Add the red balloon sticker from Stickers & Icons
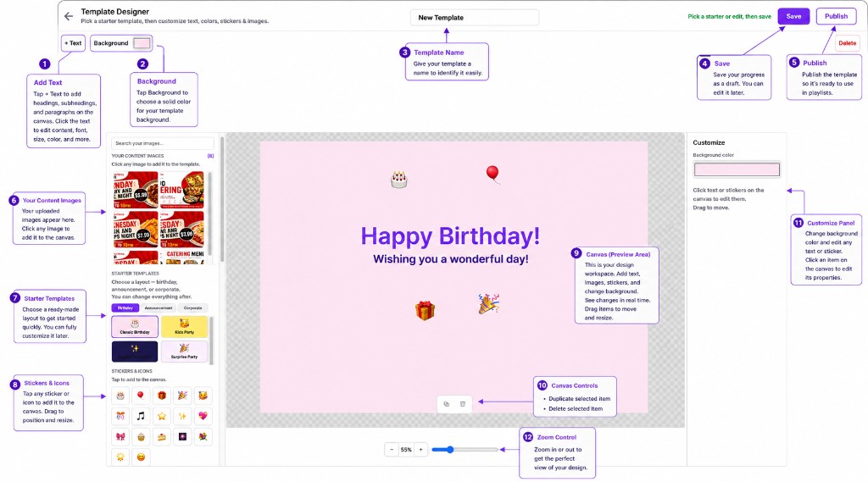This screenshot has height=482, width=868. pos(141,396)
